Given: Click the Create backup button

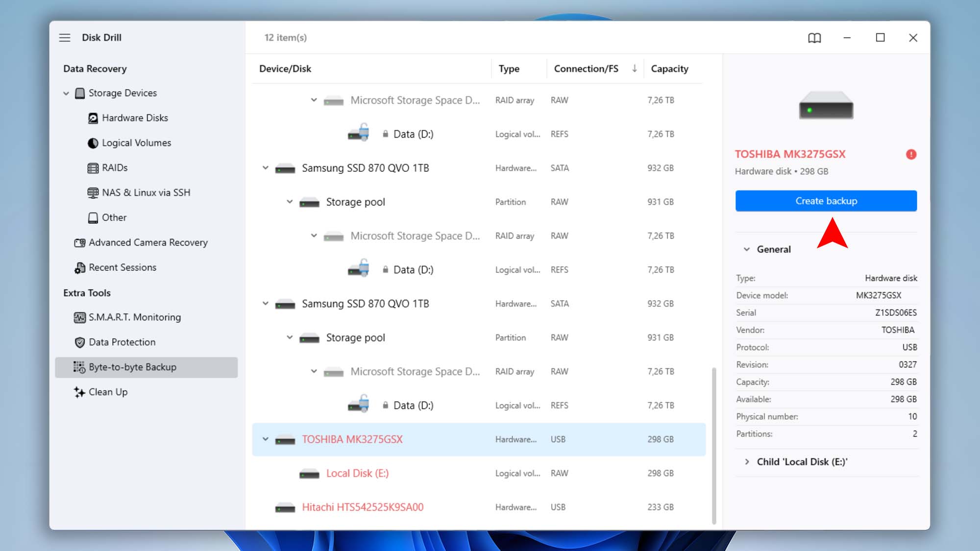Looking at the screenshot, I should coord(826,201).
